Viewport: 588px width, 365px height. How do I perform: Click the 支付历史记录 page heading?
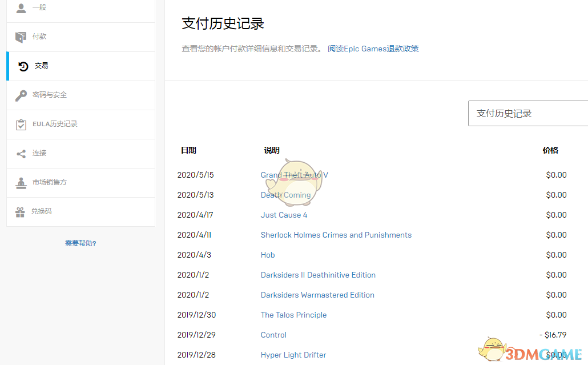tap(223, 23)
